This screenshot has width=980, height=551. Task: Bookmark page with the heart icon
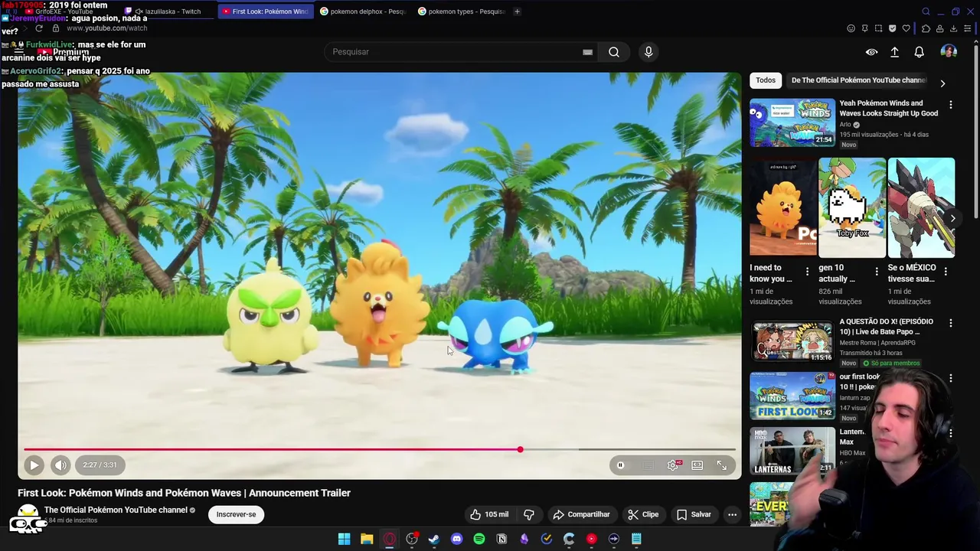point(906,28)
